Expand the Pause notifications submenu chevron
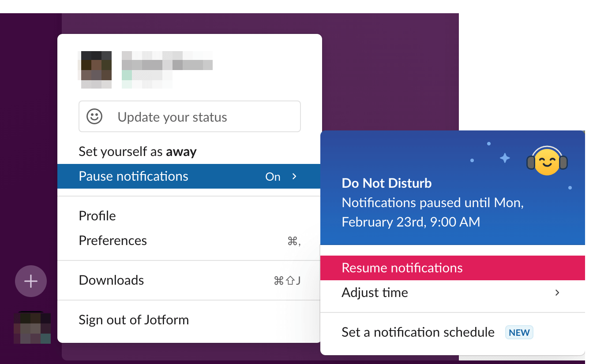 click(x=294, y=176)
